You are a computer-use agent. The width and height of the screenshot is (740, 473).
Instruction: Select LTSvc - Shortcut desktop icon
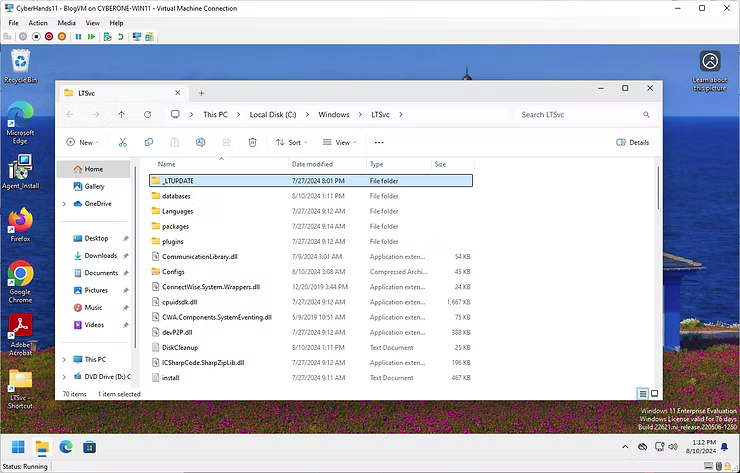tap(20, 389)
